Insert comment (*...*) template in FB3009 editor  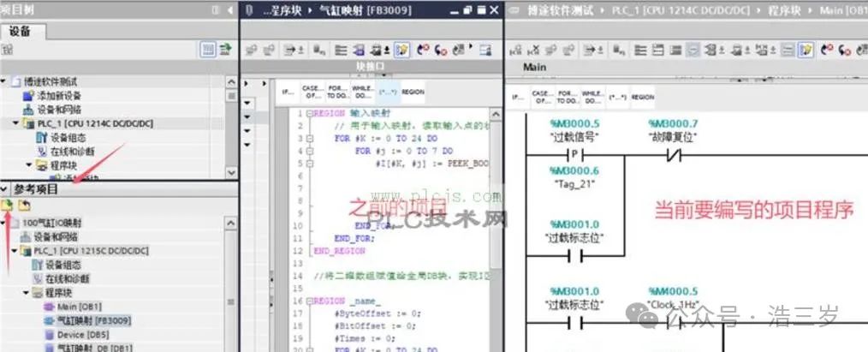click(388, 92)
